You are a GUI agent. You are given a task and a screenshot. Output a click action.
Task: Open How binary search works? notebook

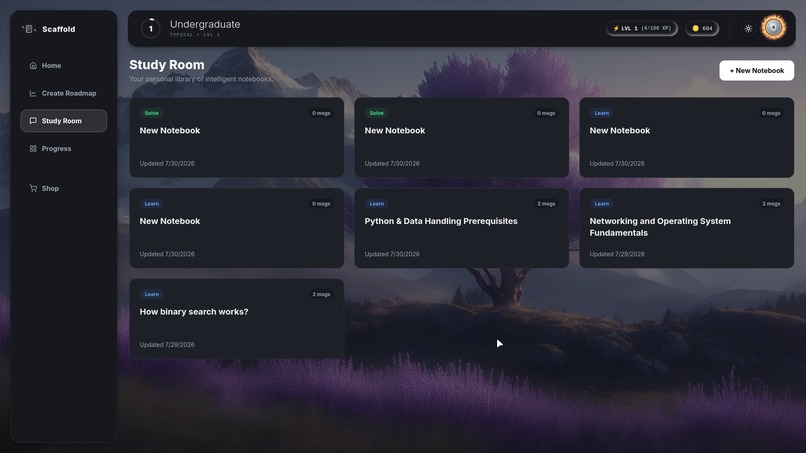236,319
